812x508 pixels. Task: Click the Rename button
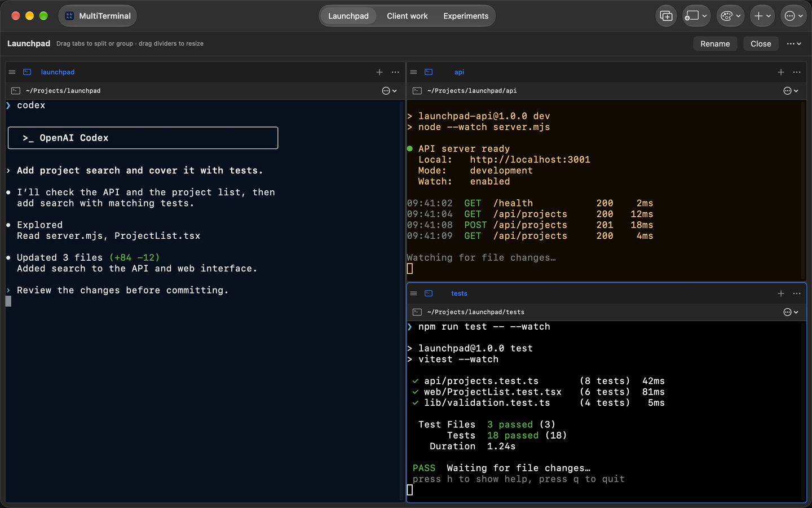pos(715,43)
